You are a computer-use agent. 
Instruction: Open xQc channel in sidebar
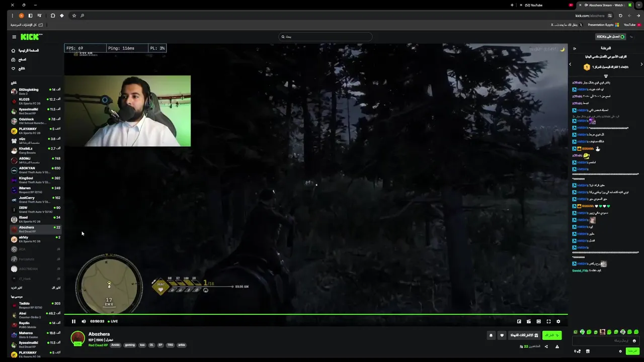tap(36, 140)
